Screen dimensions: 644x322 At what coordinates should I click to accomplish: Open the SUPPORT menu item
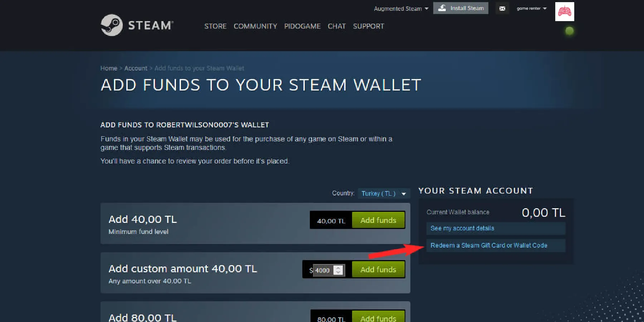click(369, 26)
